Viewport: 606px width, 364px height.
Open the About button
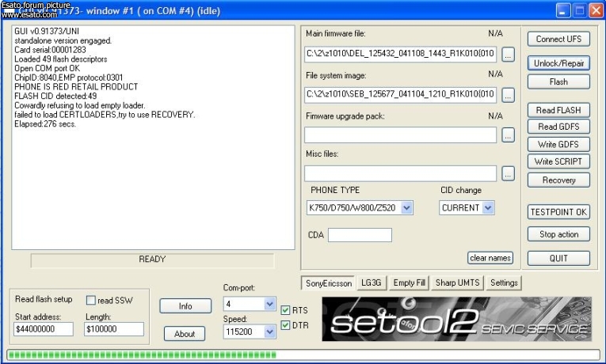point(185,334)
